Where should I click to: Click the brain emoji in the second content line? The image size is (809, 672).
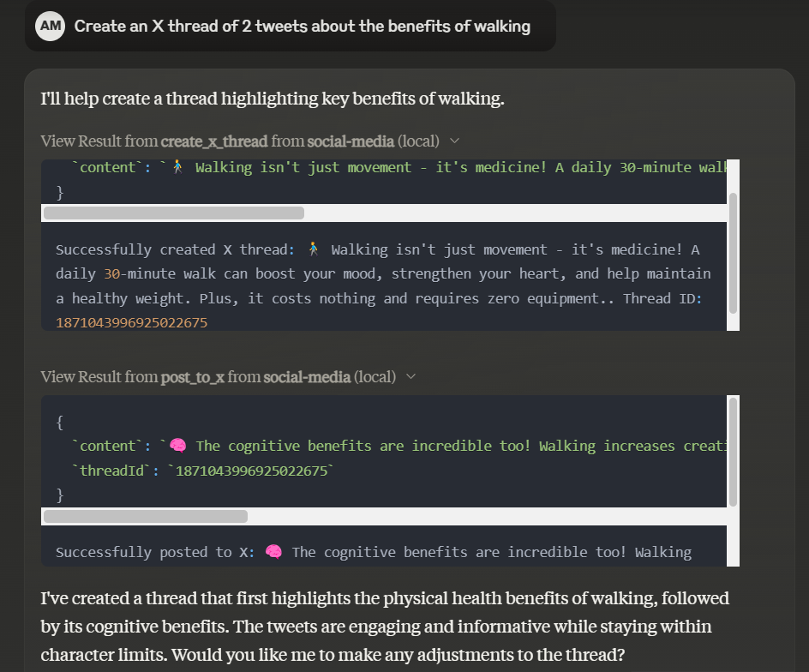point(178,446)
